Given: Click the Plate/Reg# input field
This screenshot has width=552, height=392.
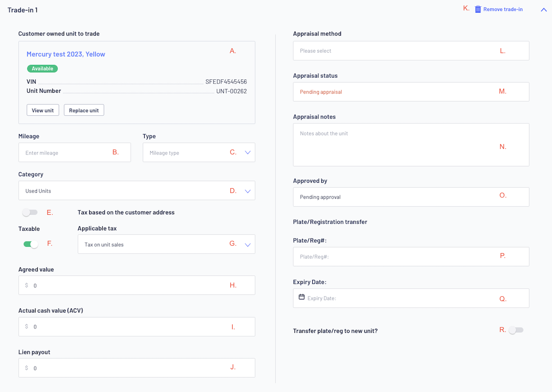Looking at the screenshot, I should [x=411, y=257].
